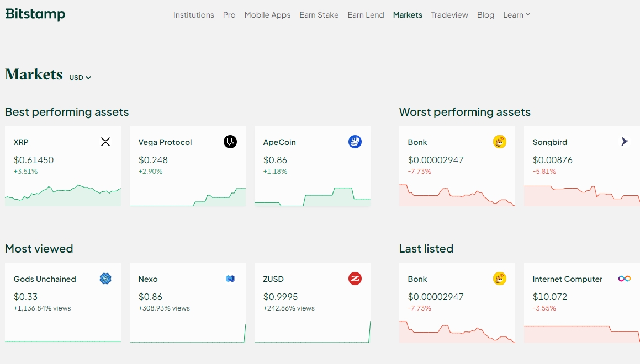Open the Institutions link

click(193, 15)
